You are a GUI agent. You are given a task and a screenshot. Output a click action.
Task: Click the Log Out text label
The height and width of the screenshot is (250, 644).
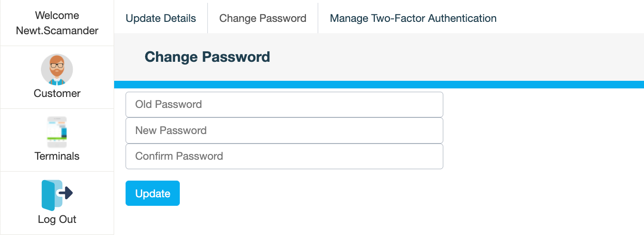click(57, 220)
